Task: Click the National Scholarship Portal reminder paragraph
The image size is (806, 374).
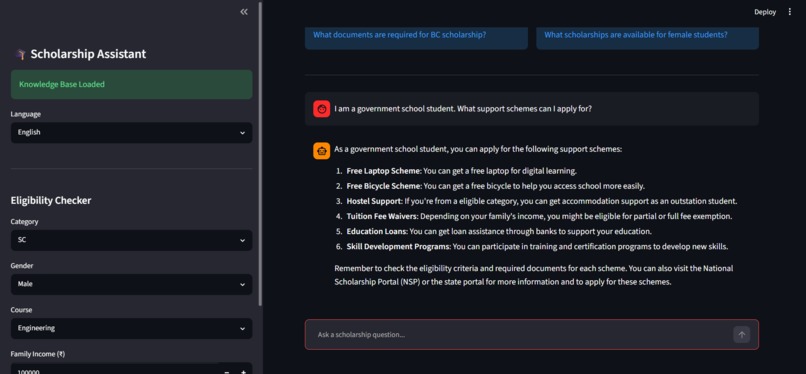Action: tap(534, 275)
